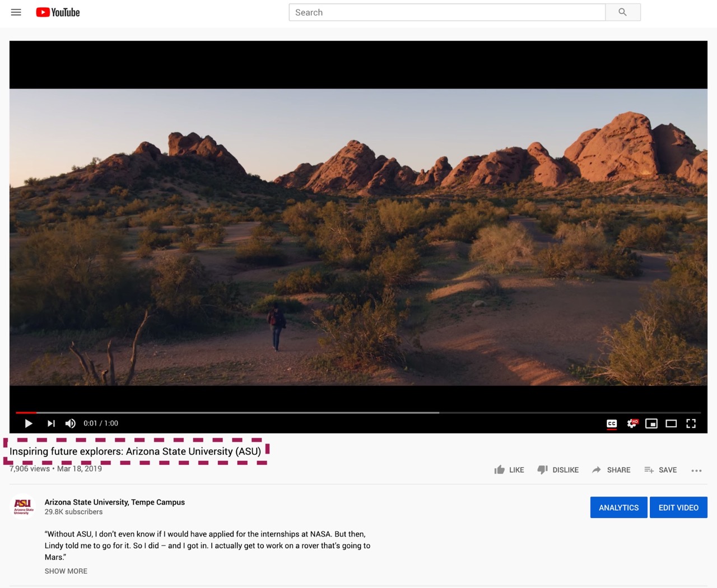This screenshot has width=717, height=588.
Task: Like the video with thumbs up
Action: [x=509, y=470]
